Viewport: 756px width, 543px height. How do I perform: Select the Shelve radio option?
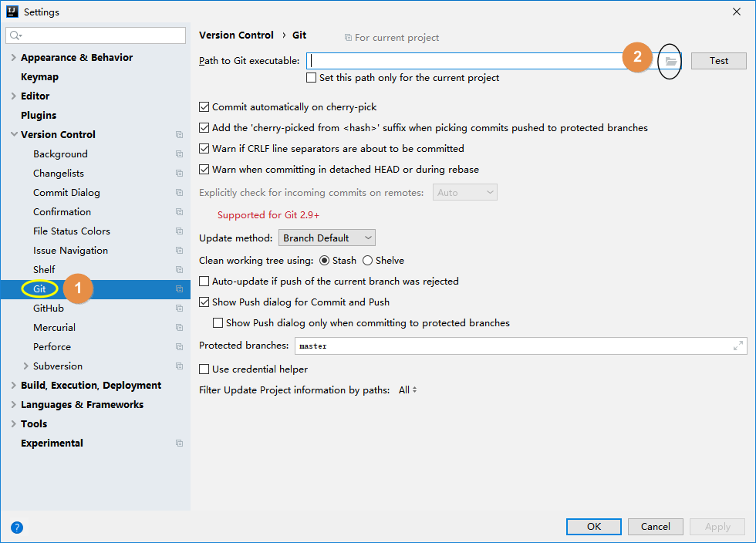click(368, 261)
